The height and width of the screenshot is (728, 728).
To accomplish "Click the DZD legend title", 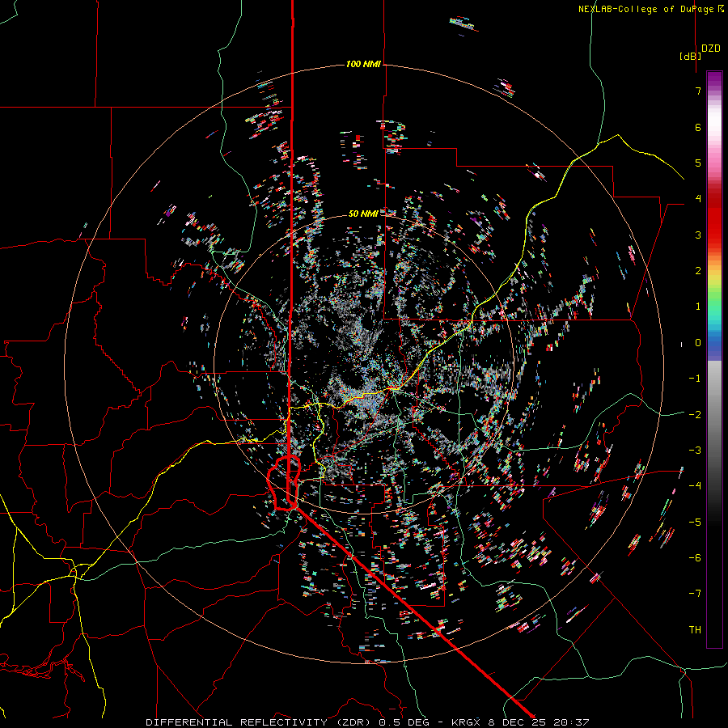I will click(x=711, y=49).
